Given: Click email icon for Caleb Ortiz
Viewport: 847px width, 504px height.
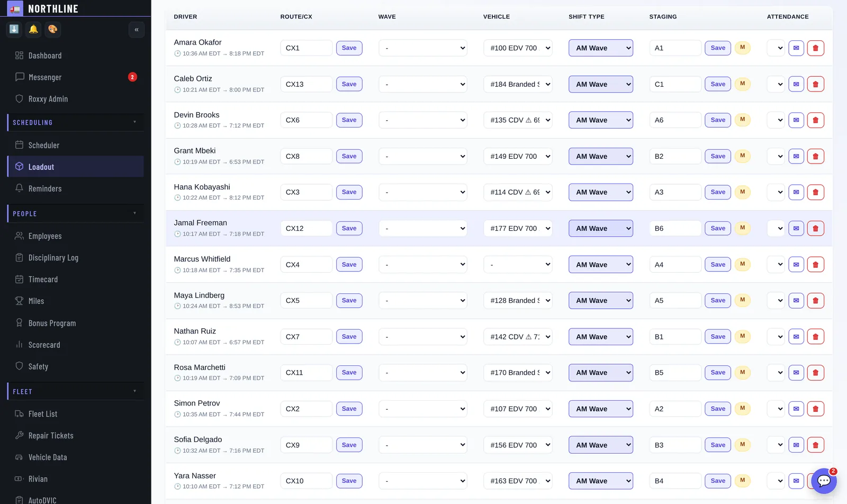Looking at the screenshot, I should 796,84.
